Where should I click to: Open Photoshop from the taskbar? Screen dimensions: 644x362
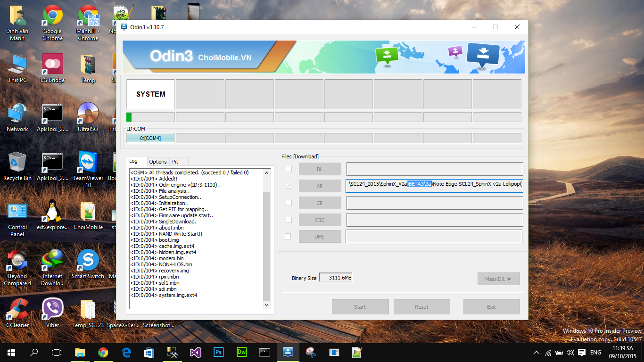[218, 352]
